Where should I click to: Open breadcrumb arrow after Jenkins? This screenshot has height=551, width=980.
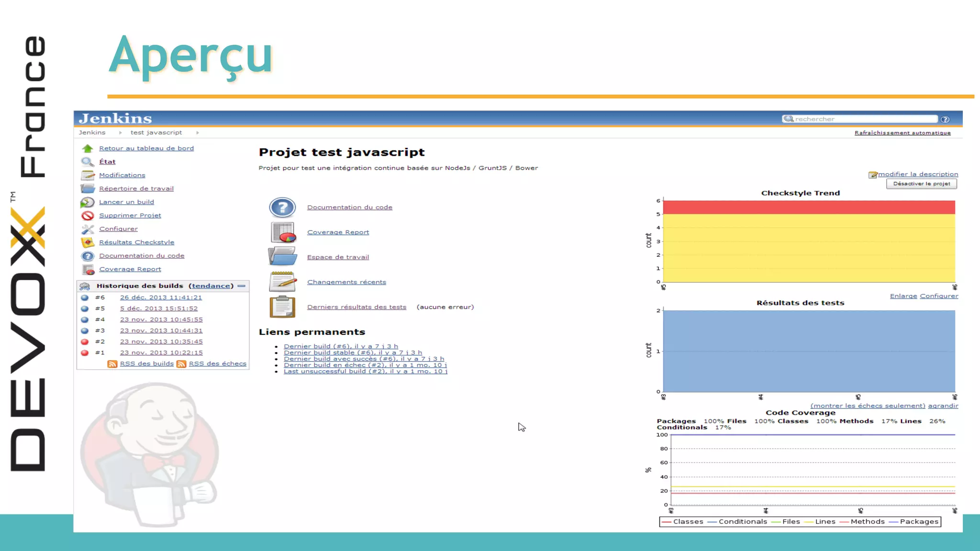pyautogui.click(x=120, y=133)
